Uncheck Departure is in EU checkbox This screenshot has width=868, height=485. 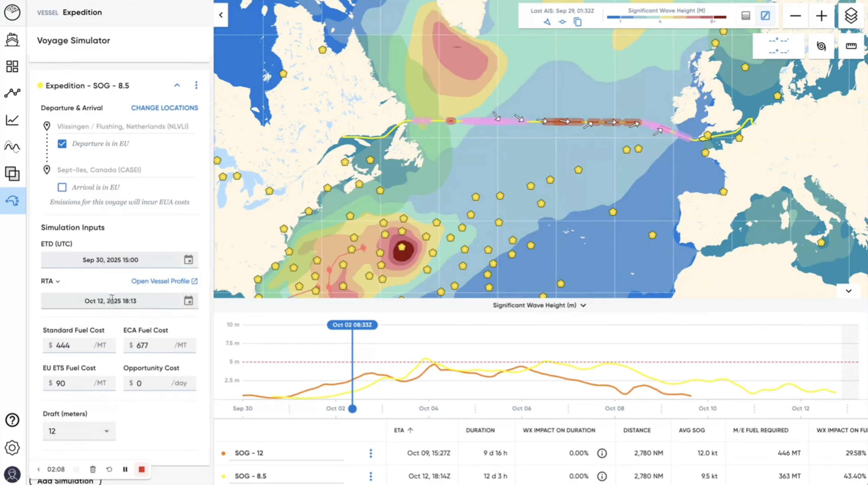point(62,144)
